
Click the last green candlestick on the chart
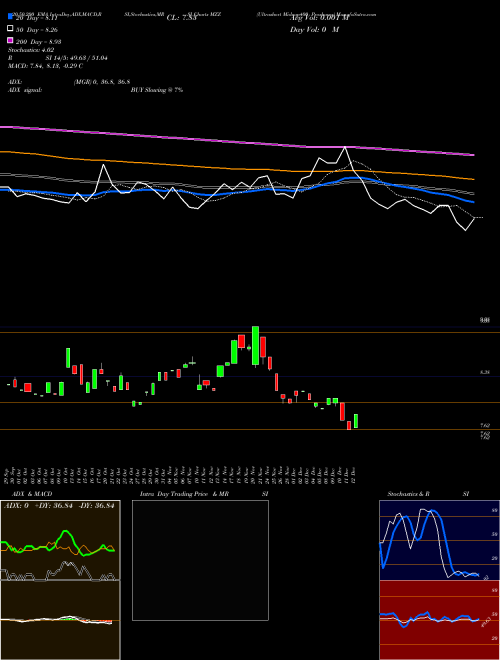pyautogui.click(x=356, y=421)
